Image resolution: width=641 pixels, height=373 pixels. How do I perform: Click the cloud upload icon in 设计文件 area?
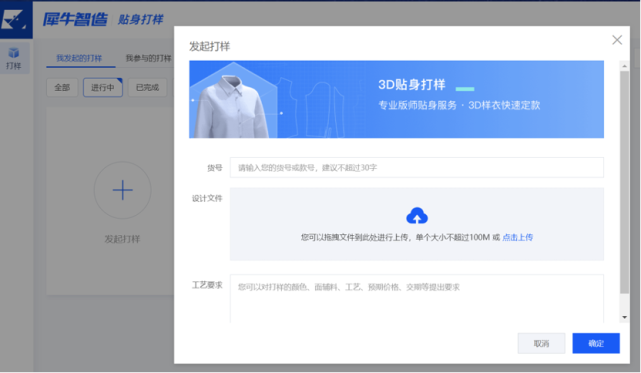pos(417,216)
